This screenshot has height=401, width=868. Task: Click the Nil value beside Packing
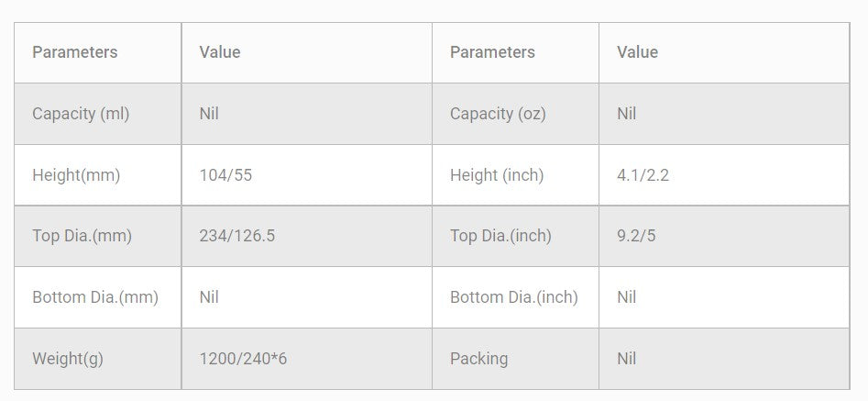point(627,359)
